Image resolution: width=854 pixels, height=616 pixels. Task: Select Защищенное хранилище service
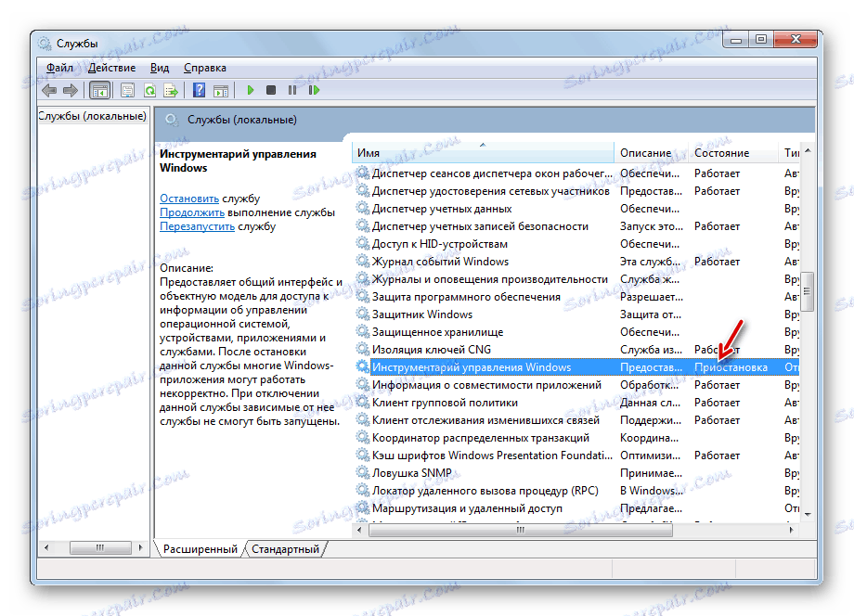(x=577, y=332)
